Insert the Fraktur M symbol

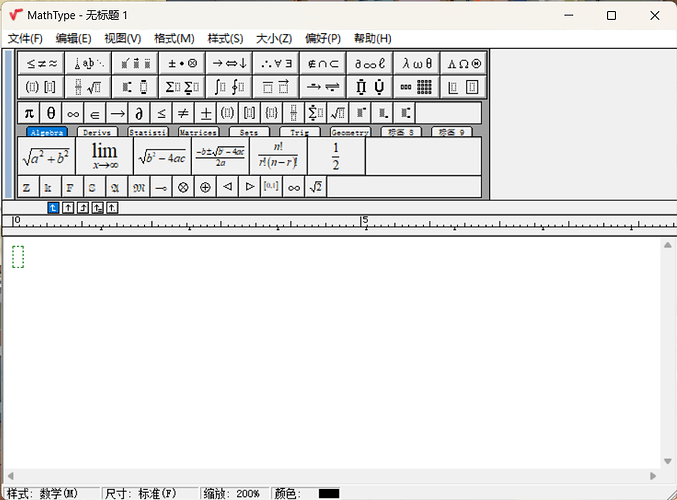(x=139, y=187)
